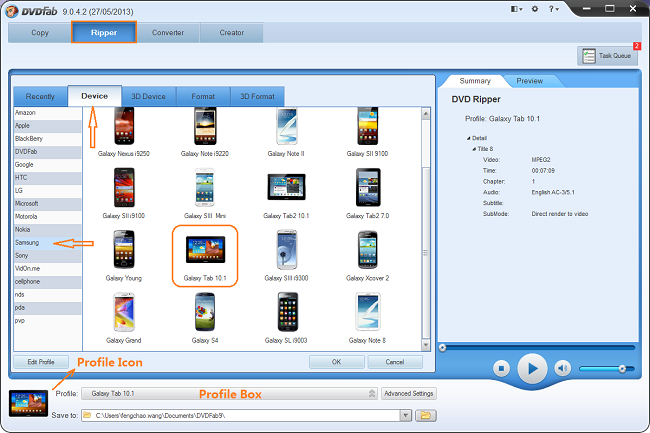Viewport: 650px width, 433px height.
Task: Mute the preview volume speaker
Action: (562, 368)
